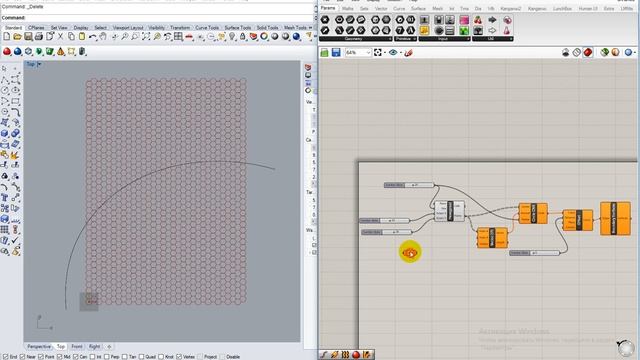Click the black arrow icon in Util group
This screenshot has width=640, height=360.
coord(492,20)
